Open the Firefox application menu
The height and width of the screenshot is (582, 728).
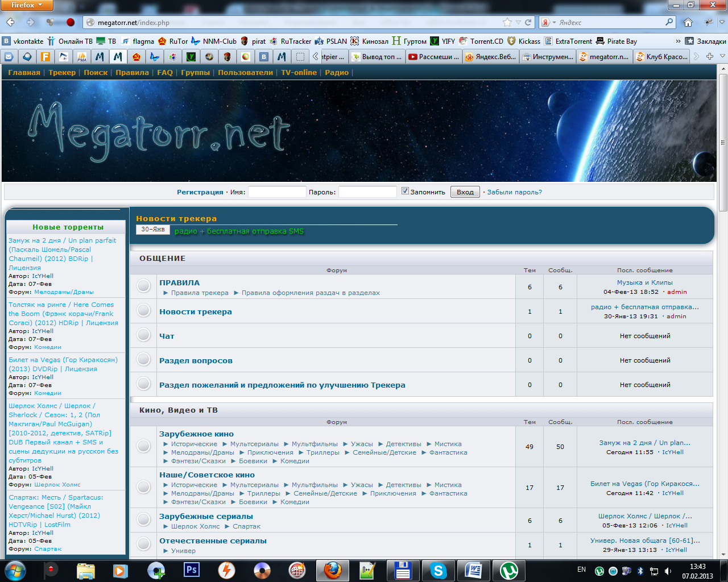[27, 5]
